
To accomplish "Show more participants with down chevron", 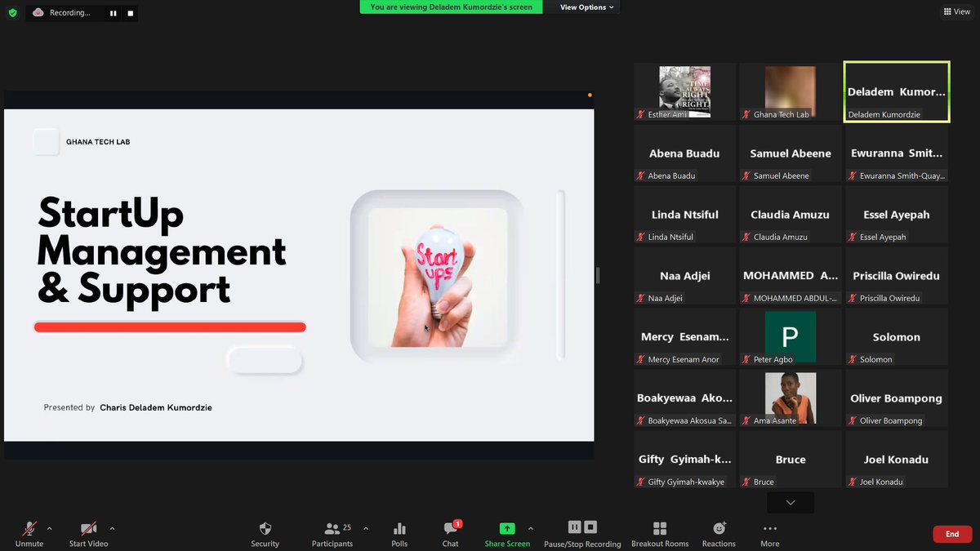I will (x=791, y=502).
